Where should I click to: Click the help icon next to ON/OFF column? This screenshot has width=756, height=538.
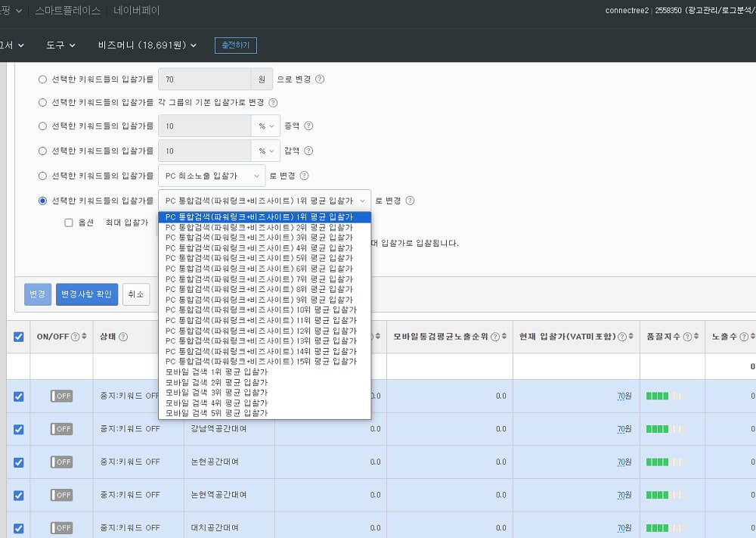click(76, 337)
